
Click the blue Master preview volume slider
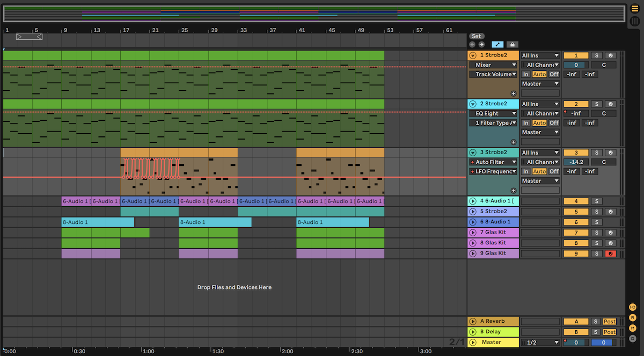pyautogui.click(x=603, y=342)
